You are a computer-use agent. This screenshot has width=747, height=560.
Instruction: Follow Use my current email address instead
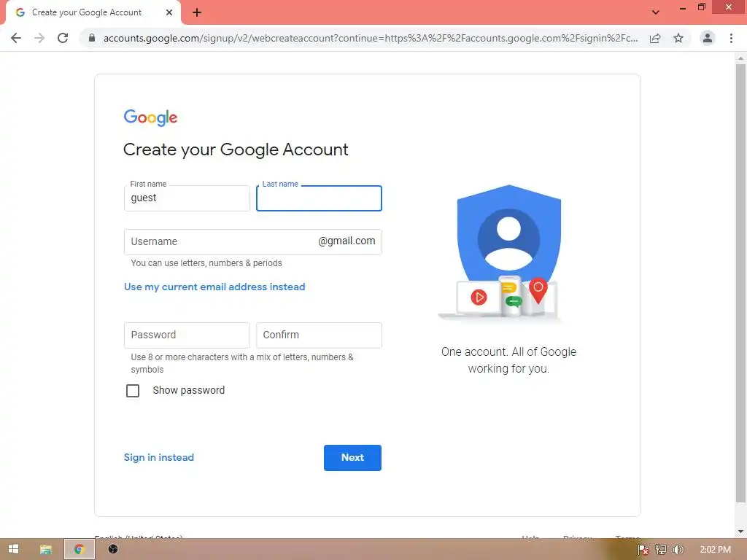coord(214,287)
